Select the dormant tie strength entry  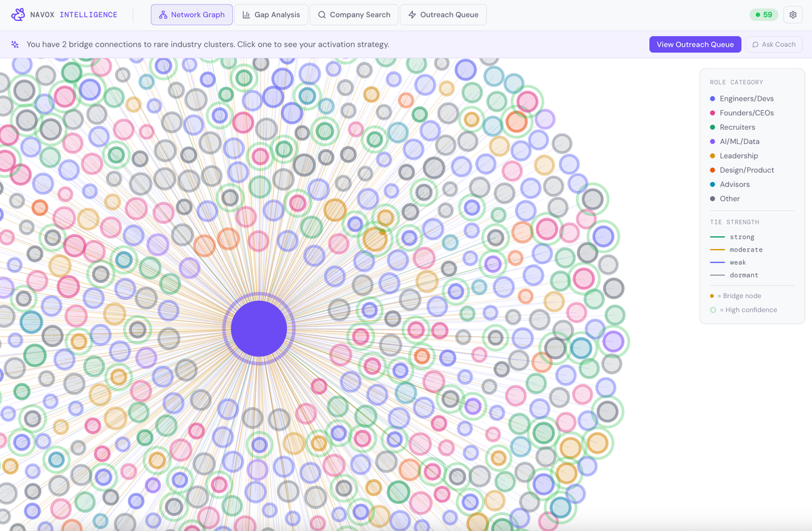click(743, 275)
